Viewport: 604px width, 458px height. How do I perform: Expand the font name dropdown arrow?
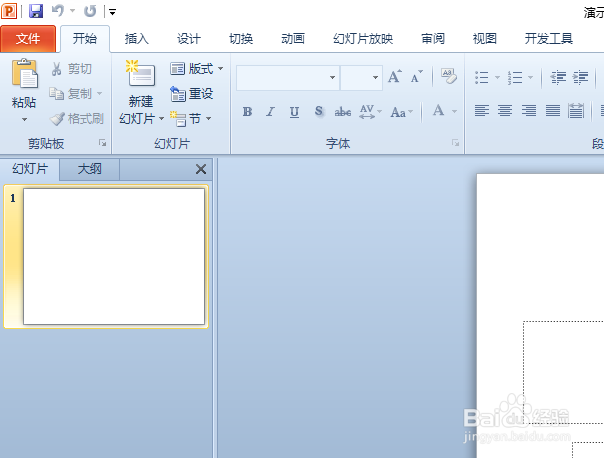coord(332,78)
